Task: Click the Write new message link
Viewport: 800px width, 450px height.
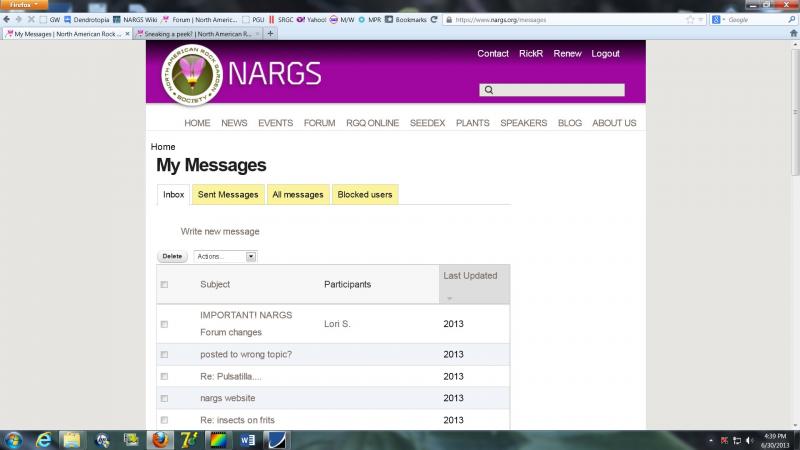Action: tap(220, 231)
